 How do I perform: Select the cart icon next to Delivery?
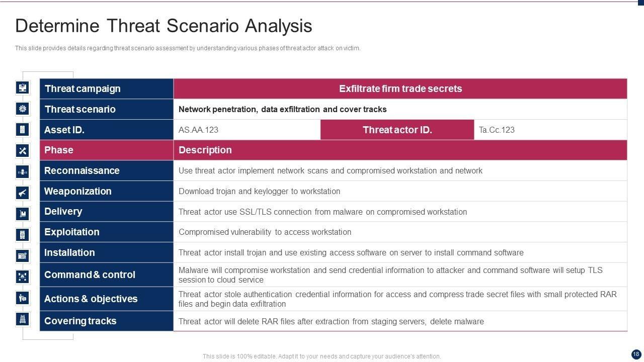[x=22, y=213]
